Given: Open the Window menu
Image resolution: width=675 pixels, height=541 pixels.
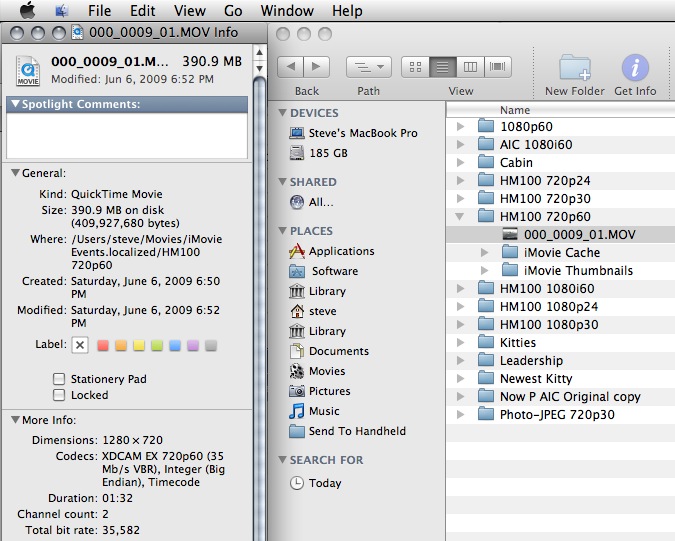Looking at the screenshot, I should (287, 10).
